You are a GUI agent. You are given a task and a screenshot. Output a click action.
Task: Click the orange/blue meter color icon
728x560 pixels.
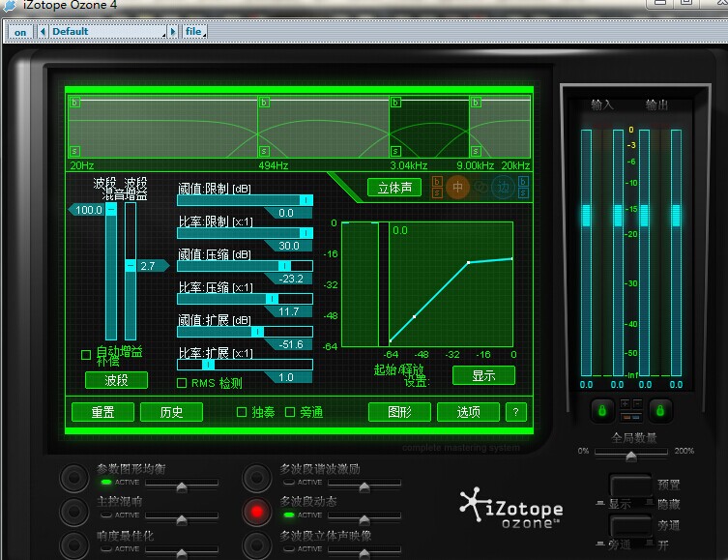[631, 417]
